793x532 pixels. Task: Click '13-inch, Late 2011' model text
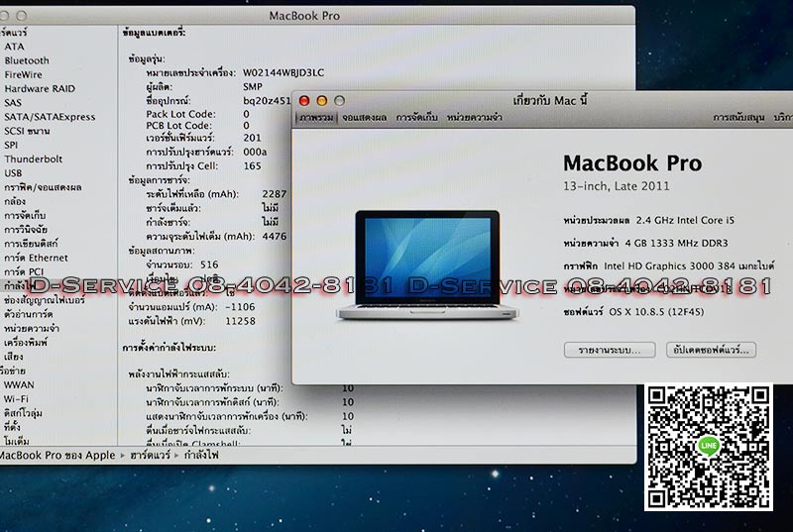(616, 186)
